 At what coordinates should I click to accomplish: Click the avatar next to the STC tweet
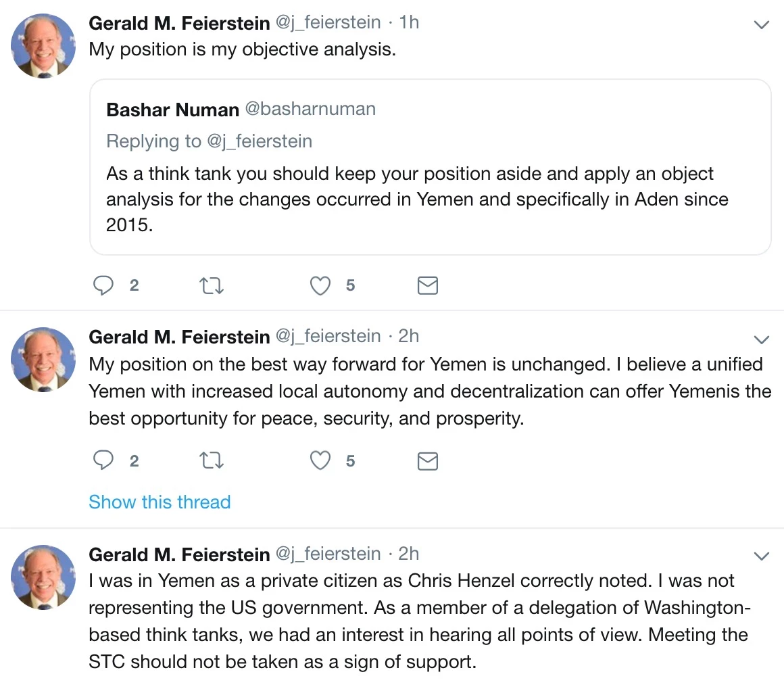(43, 577)
